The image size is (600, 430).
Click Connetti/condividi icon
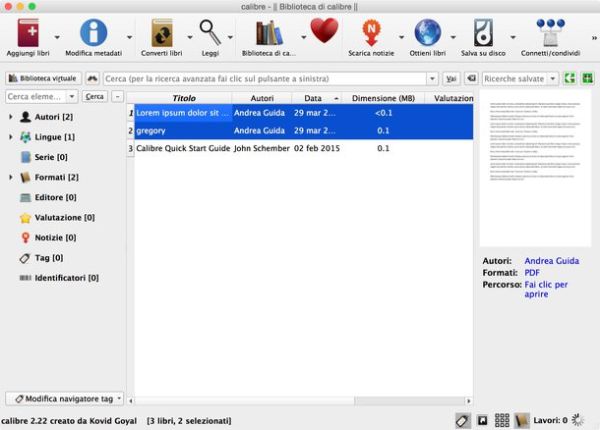(550, 33)
